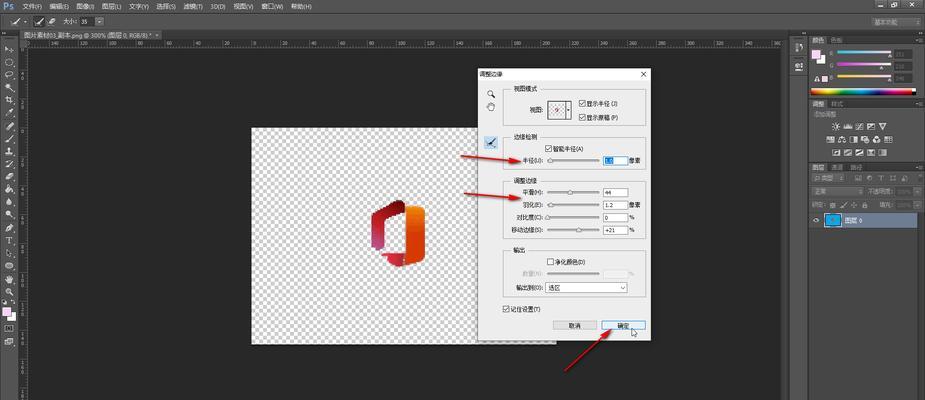Select the Path Selection tool

tap(9, 253)
